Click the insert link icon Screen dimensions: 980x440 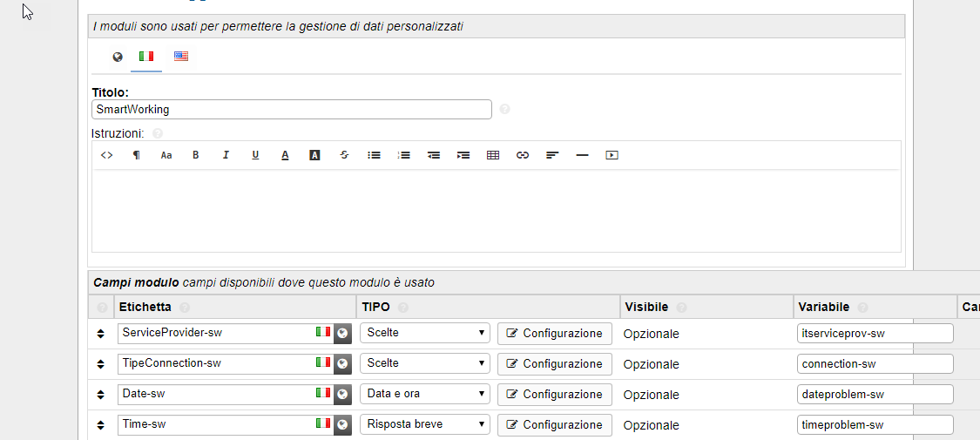523,155
